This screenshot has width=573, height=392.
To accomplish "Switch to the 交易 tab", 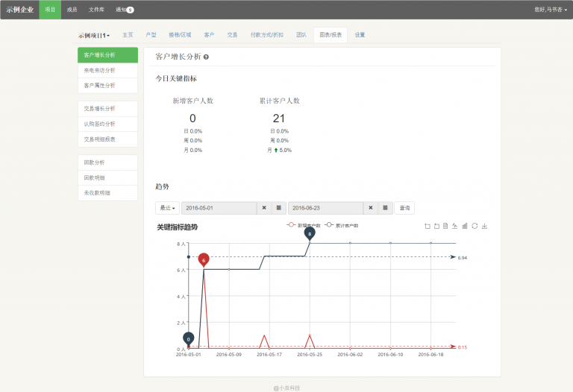I will point(232,35).
